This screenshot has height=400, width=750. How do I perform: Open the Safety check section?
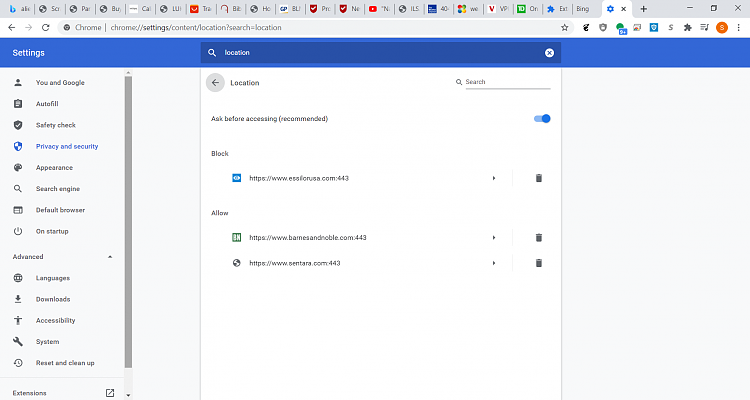55,125
